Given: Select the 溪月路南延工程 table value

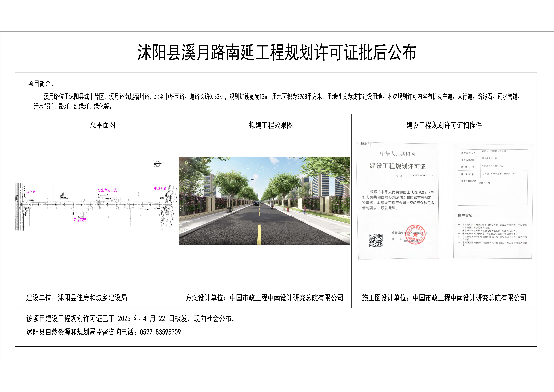Looking at the screenshot, I should [490, 159].
